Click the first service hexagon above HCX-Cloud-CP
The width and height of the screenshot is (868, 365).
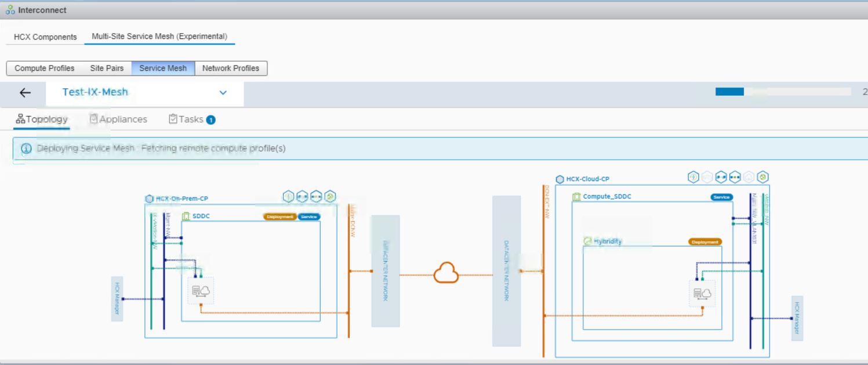pos(693,178)
